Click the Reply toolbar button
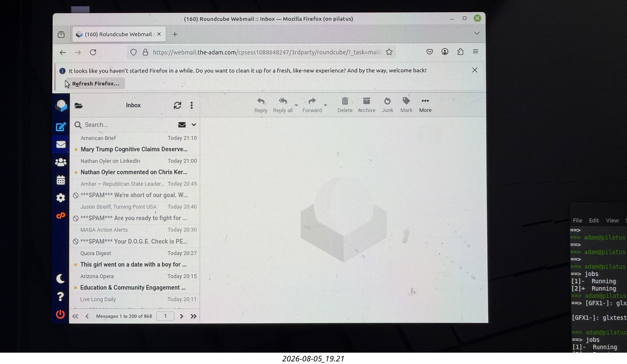This screenshot has height=364, width=627. [261, 105]
